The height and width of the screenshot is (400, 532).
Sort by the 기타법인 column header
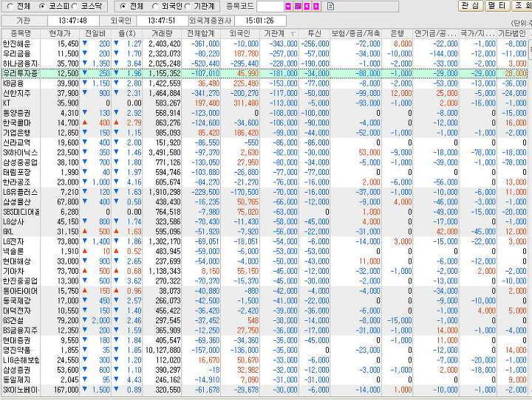[511, 33]
